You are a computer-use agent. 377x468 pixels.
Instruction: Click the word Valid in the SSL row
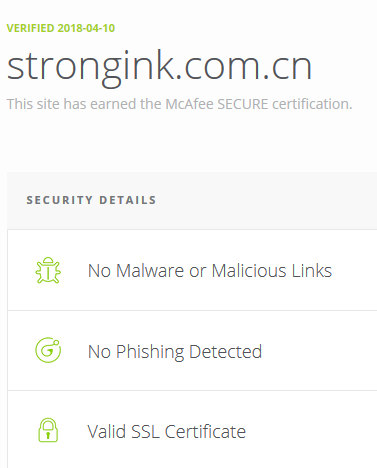(x=107, y=431)
